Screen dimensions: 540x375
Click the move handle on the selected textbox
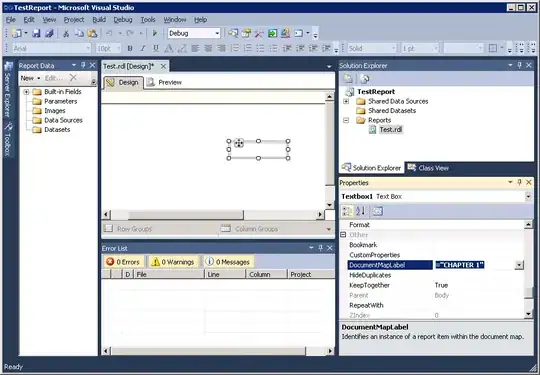239,143
